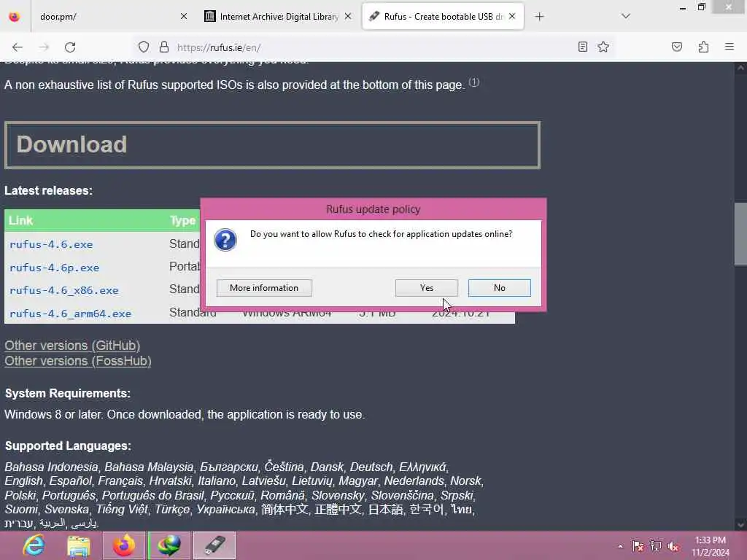The height and width of the screenshot is (560, 747).
Task: Close the door.pm/ tab
Action: pyautogui.click(x=184, y=17)
